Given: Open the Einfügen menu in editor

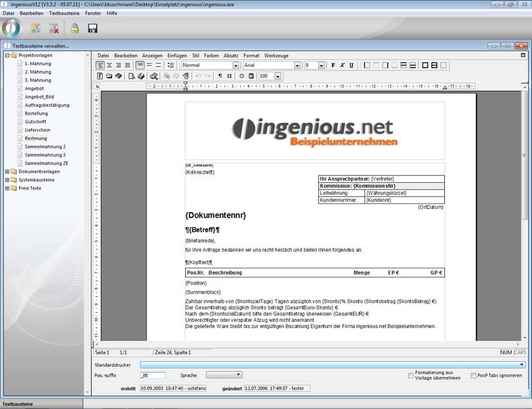Looking at the screenshot, I should click(177, 56).
